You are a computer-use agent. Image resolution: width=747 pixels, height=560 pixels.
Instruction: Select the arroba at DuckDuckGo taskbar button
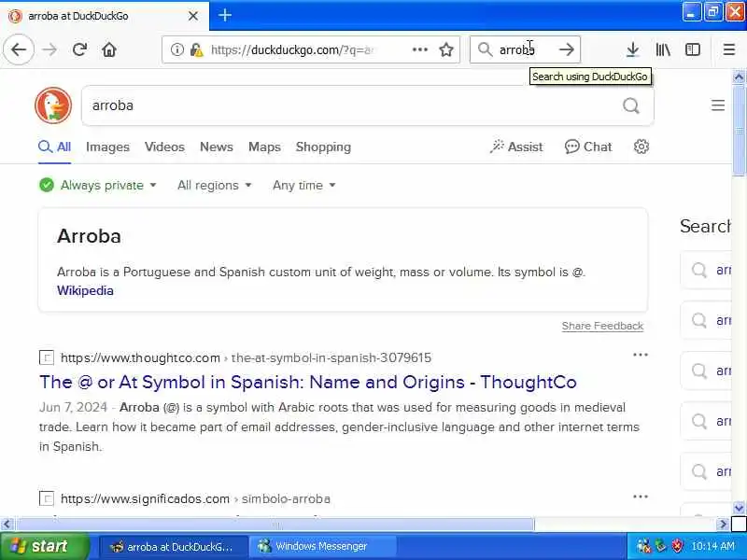click(x=174, y=546)
